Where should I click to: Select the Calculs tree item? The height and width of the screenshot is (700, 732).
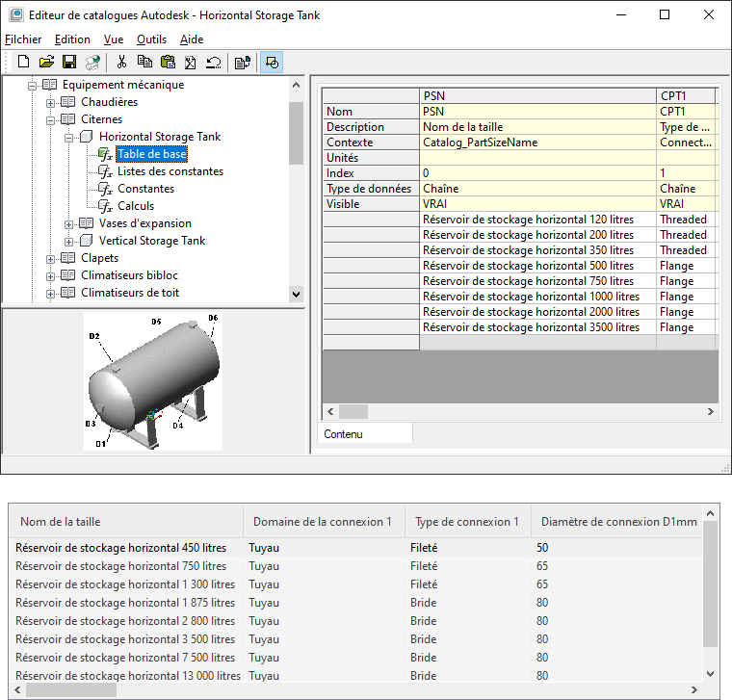point(136,206)
